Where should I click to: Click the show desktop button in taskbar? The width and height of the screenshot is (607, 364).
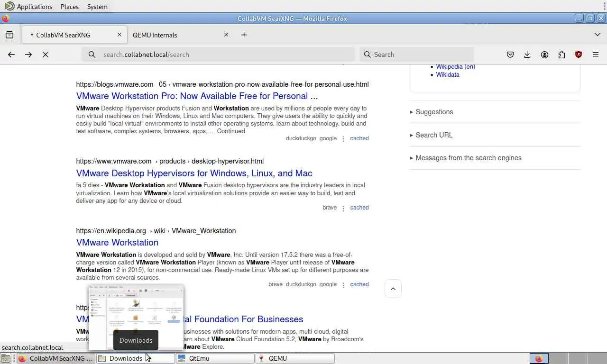(x=6, y=358)
